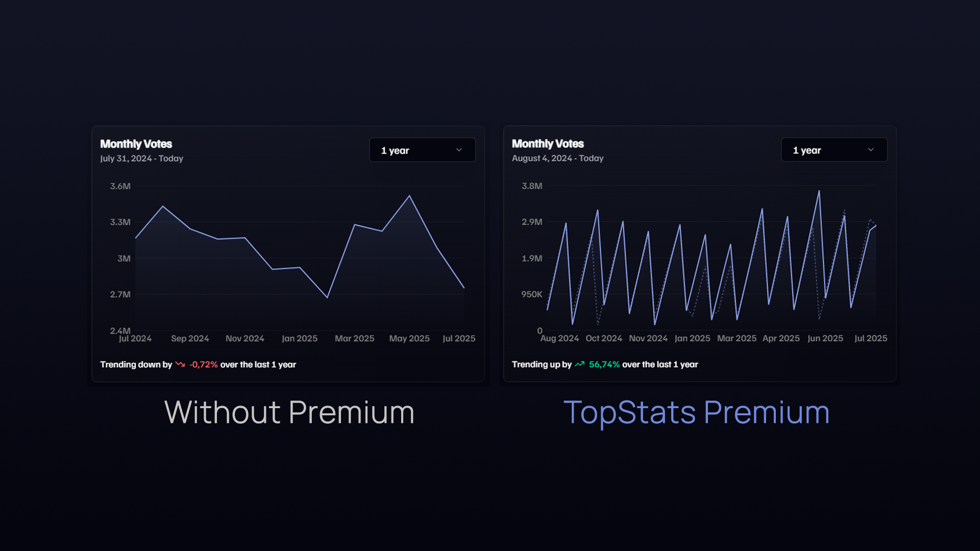Click the 950K y-axis label
The height and width of the screenshot is (551, 980).
(532, 294)
